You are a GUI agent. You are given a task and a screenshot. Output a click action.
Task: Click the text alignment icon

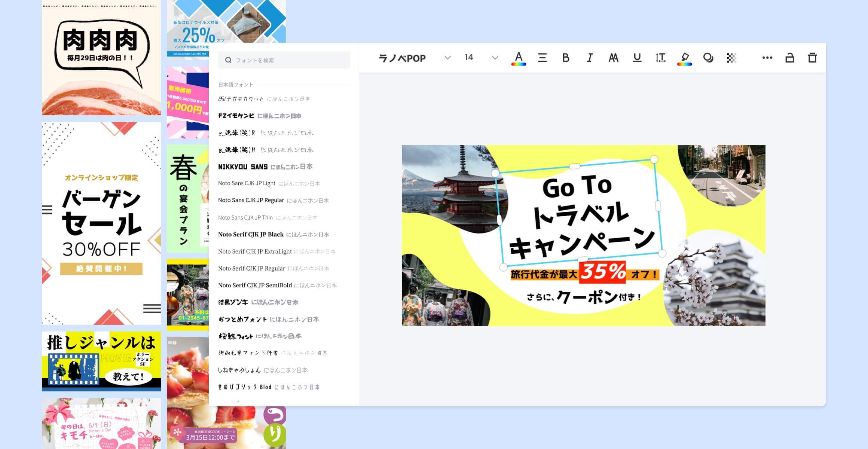click(x=542, y=57)
